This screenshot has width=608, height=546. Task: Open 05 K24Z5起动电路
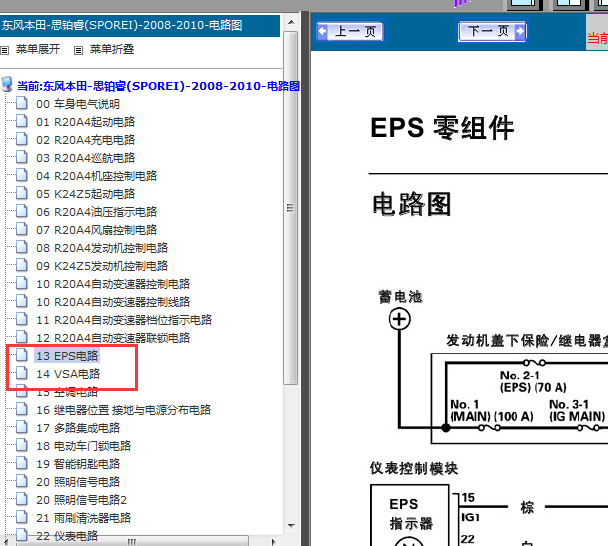86,194
